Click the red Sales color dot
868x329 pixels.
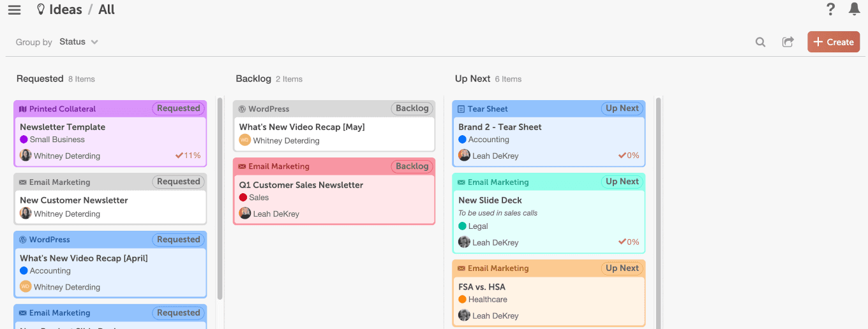(x=243, y=198)
